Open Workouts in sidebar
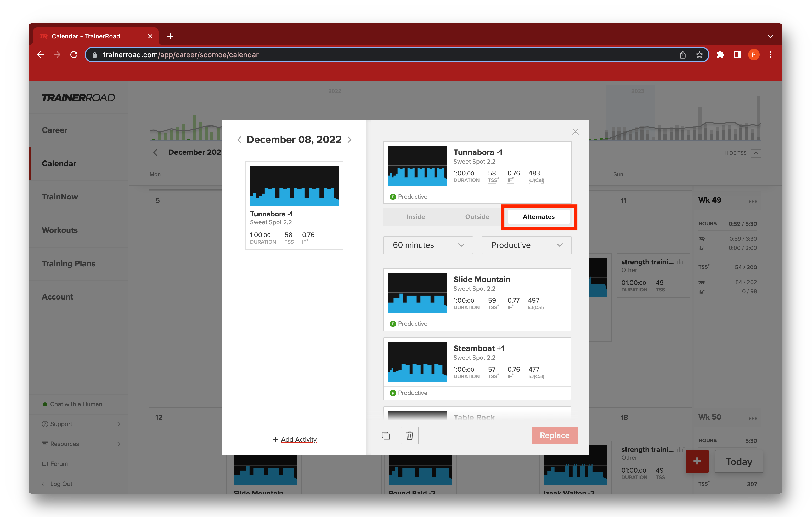Image resolution: width=812 pixels, height=517 pixels. [60, 230]
